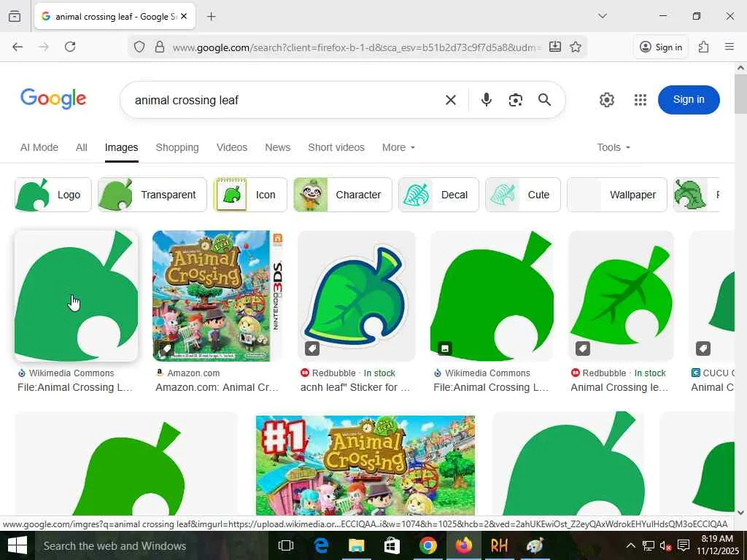This screenshot has height=560, width=747.
Task: Open the #1 Animal Crossing thumbnail
Action: pyautogui.click(x=365, y=465)
